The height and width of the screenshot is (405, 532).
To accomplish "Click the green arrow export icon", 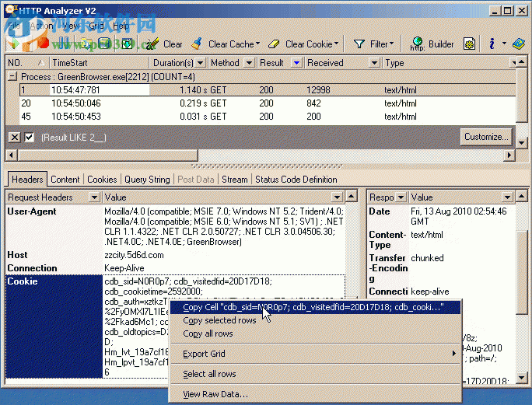I will point(128,44).
